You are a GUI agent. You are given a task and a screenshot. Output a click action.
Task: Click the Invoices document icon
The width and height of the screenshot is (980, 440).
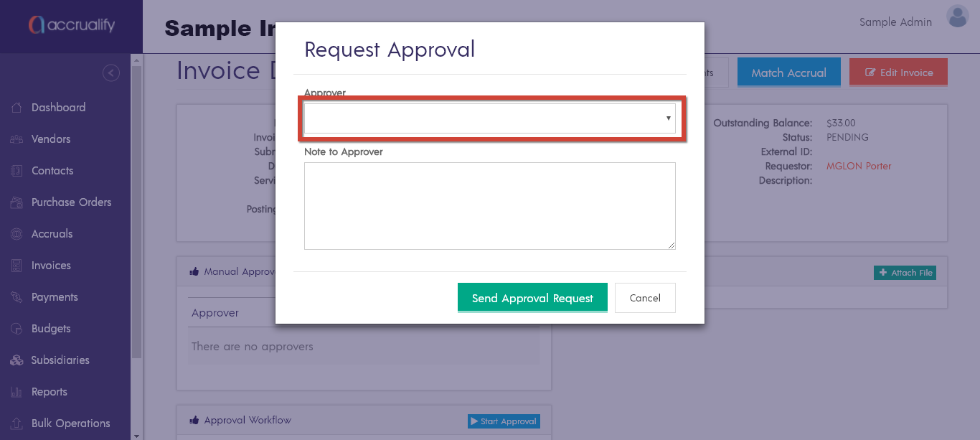pos(17,266)
